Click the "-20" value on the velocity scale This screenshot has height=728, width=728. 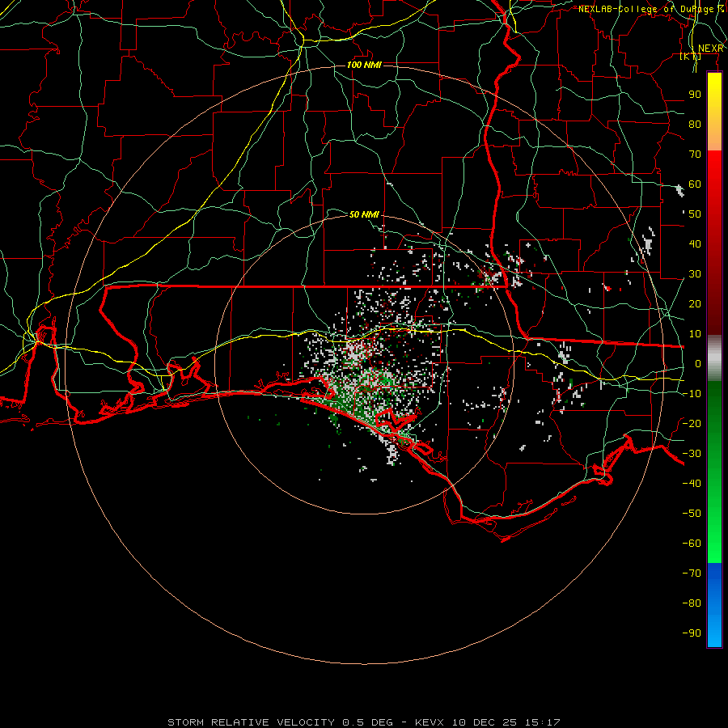(x=692, y=424)
